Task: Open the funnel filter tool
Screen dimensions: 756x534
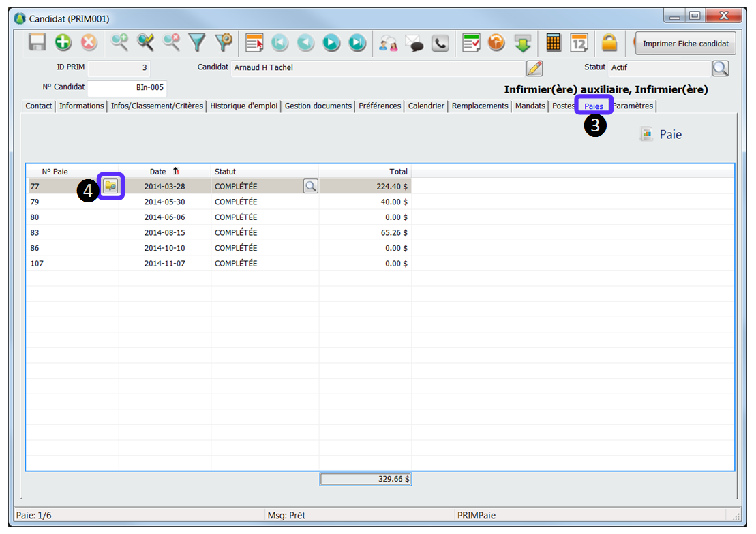Action: click(198, 43)
